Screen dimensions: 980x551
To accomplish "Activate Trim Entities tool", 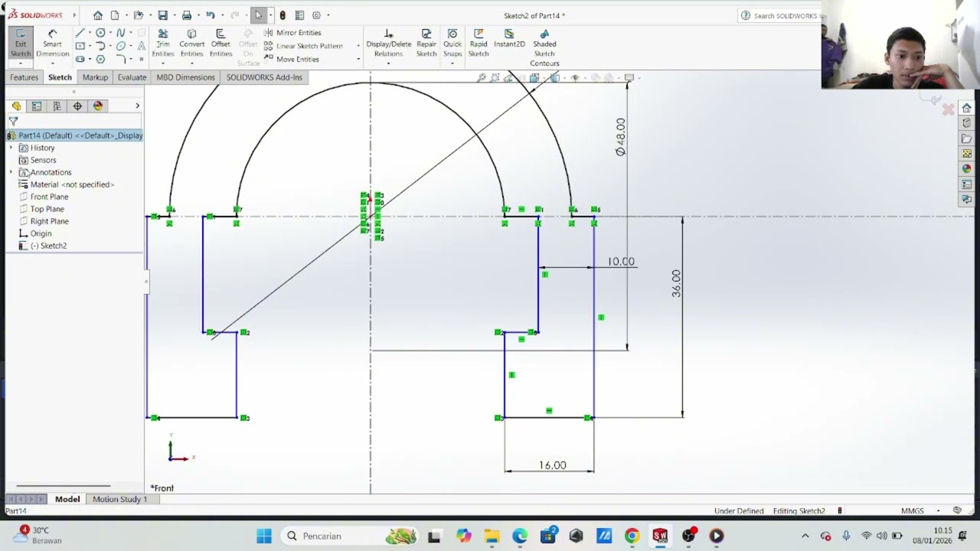I will (x=163, y=44).
